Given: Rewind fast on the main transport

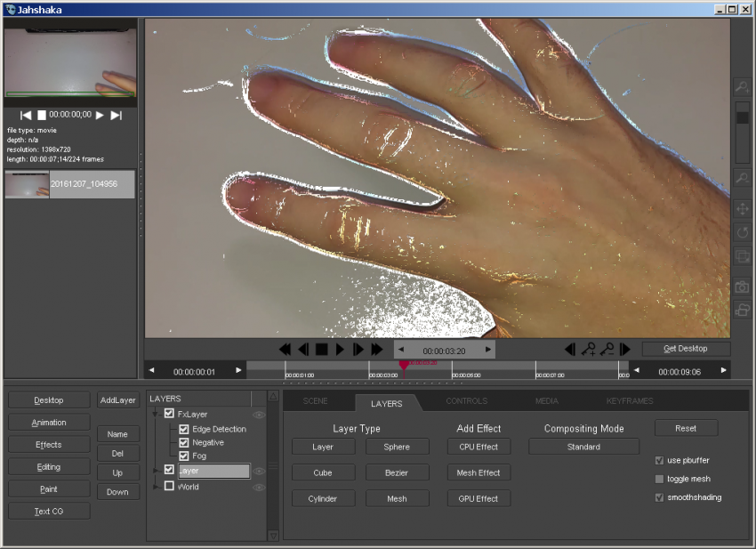Looking at the screenshot, I should point(285,349).
